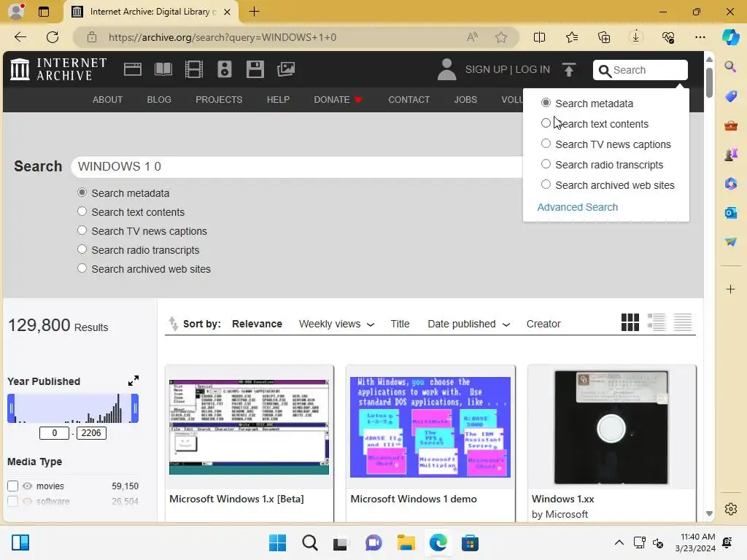Open BLOG nav item
The image size is (747, 560).
(x=159, y=99)
